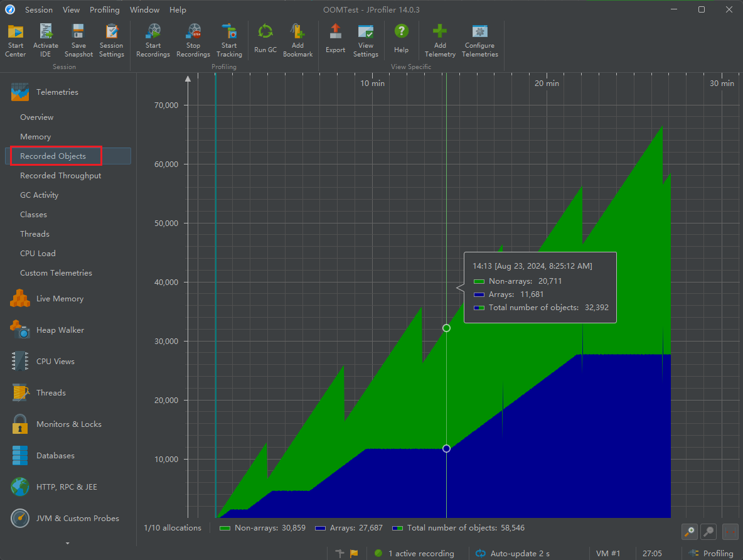
Task: Click the '1/10 allocations' label
Action: [x=173, y=528]
